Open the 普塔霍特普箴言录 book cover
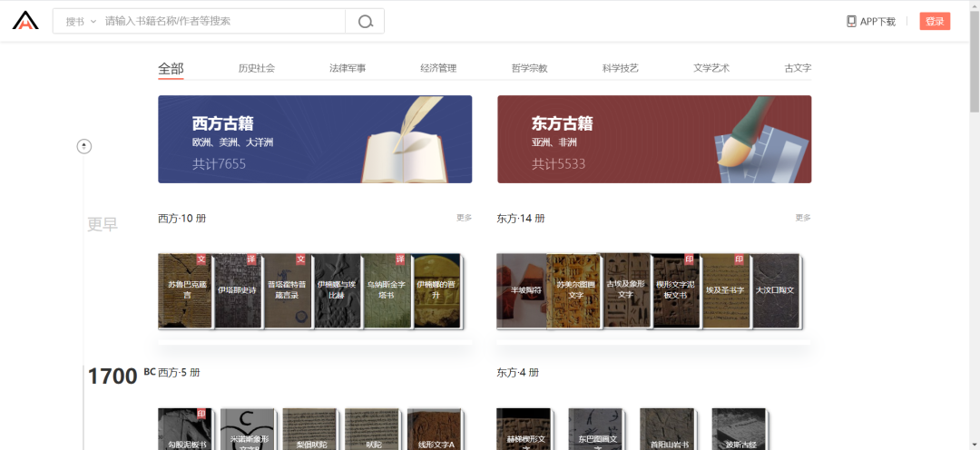Screen dimensions: 980x450 point(287,290)
